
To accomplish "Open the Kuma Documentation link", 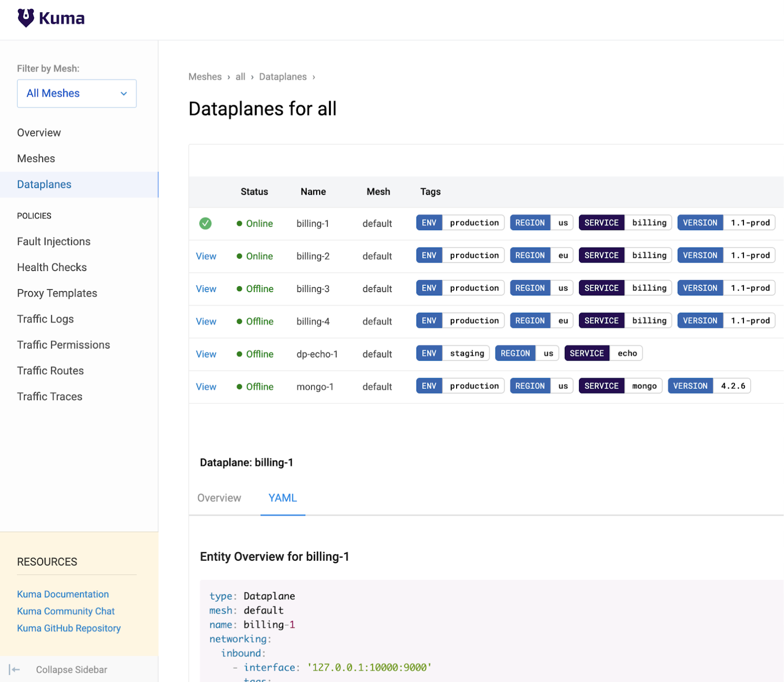I will pos(63,594).
